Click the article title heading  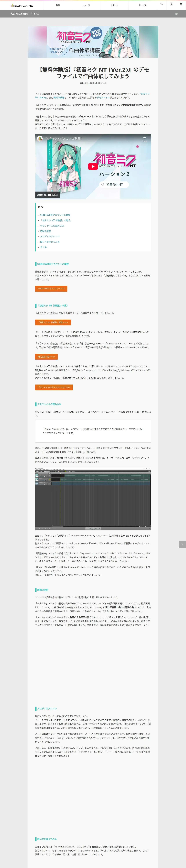coord(93,73)
